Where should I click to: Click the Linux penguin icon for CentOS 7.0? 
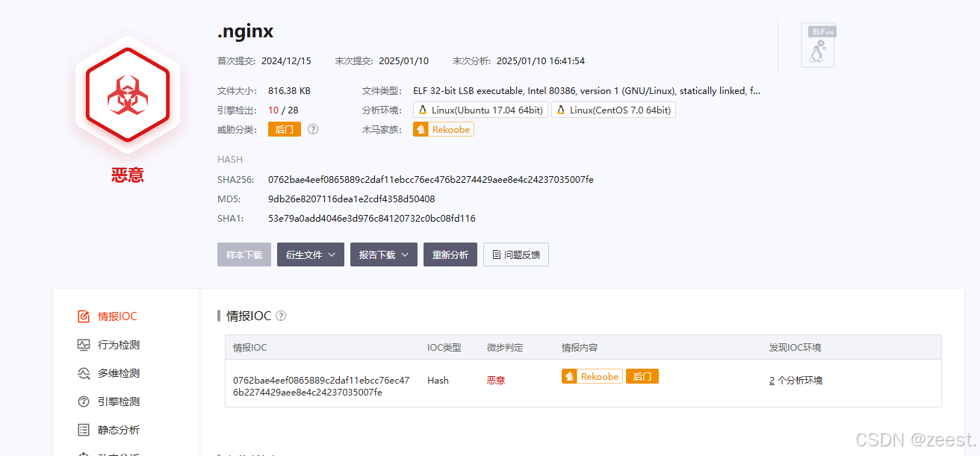point(561,110)
